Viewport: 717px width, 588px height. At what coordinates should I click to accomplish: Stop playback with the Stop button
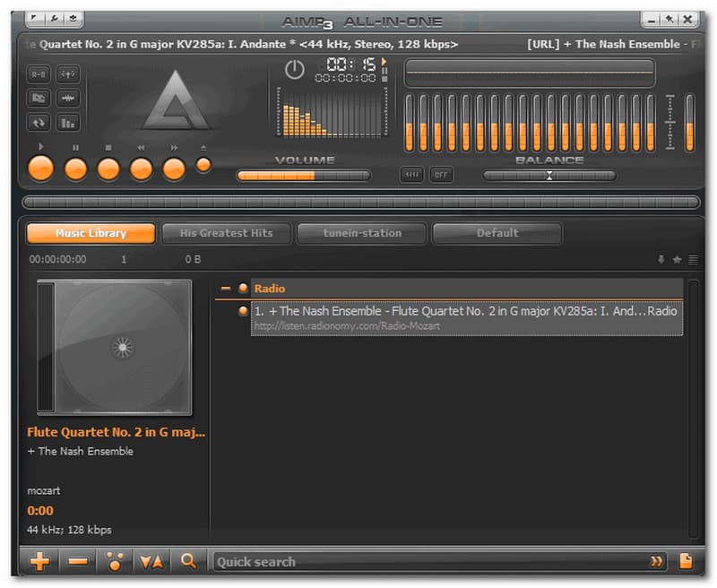pyautogui.click(x=108, y=169)
